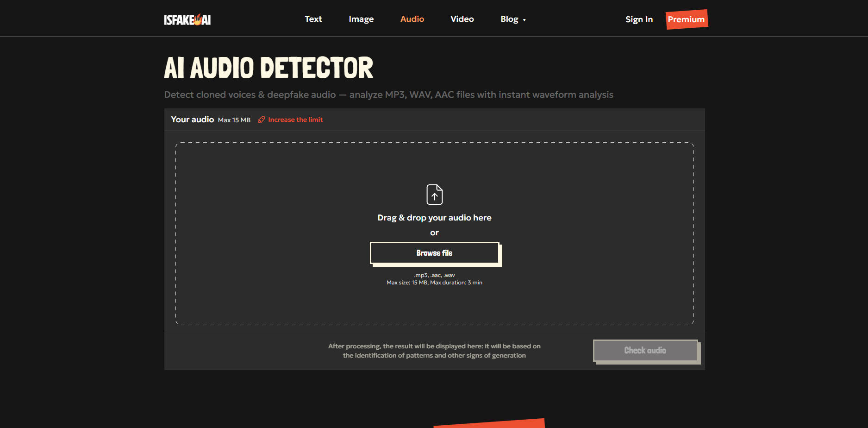The width and height of the screenshot is (868, 428).
Task: Go to the Video detector tab
Action: coord(462,19)
